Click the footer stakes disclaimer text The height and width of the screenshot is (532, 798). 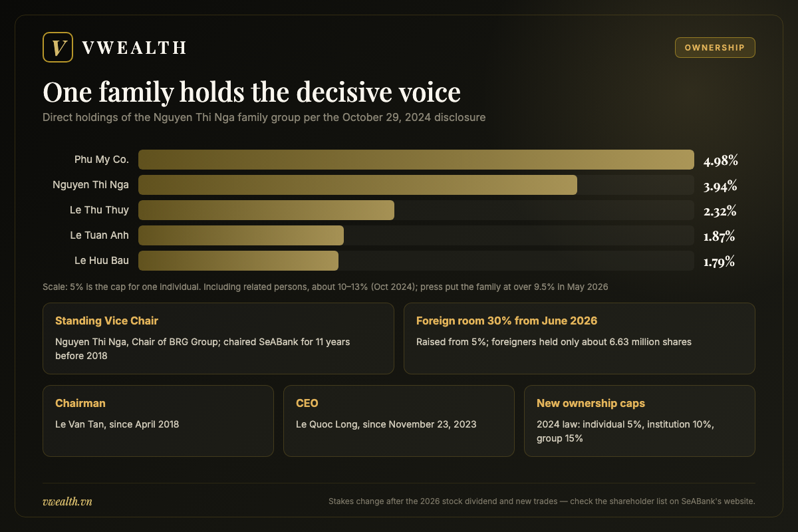pyautogui.click(x=542, y=501)
